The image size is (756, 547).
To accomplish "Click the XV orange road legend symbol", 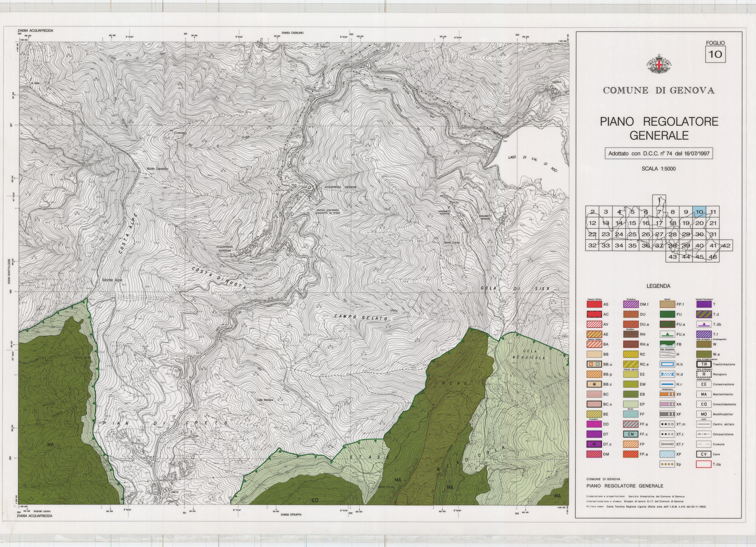I will 667,394.
